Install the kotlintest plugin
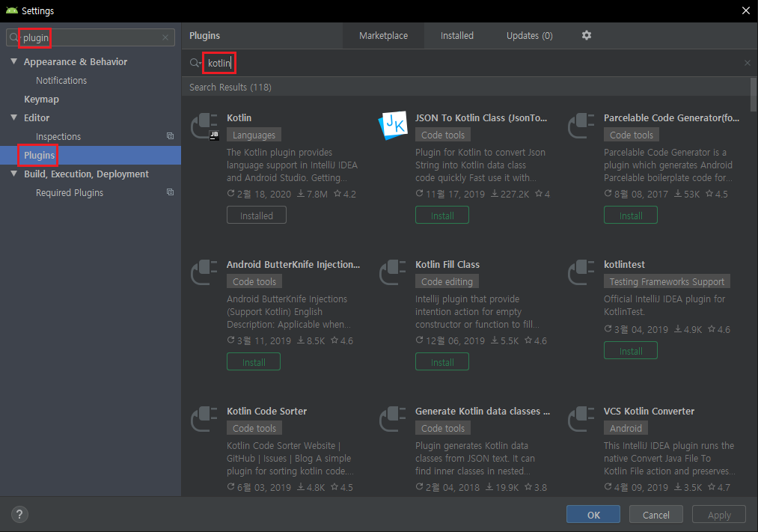 point(630,350)
